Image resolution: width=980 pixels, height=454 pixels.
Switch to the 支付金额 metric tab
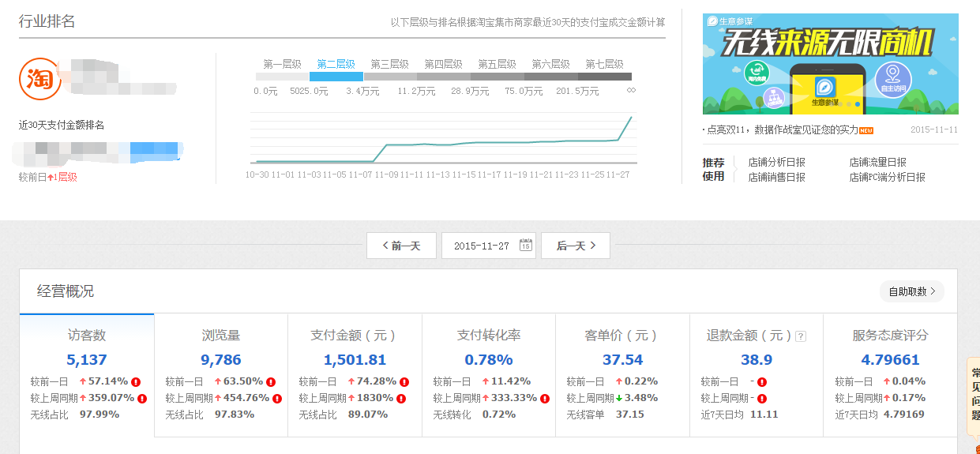pos(354,336)
